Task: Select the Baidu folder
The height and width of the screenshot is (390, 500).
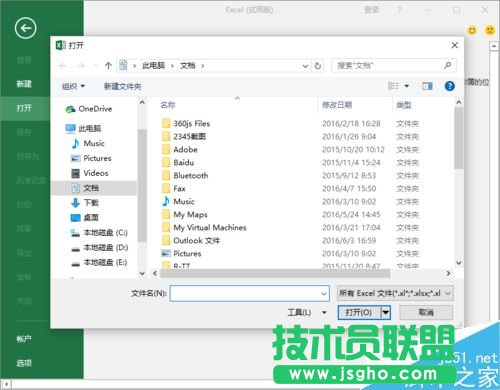Action: (178, 163)
